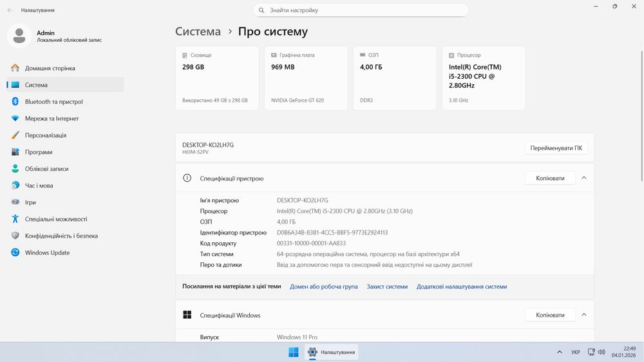Click the Home page house icon
Screen dimensions: 644x362
pyautogui.click(x=15, y=68)
